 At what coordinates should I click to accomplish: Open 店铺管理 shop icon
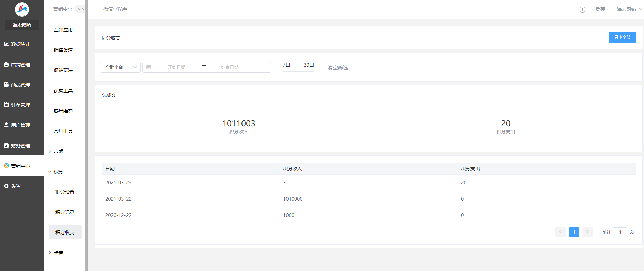[x=6, y=64]
